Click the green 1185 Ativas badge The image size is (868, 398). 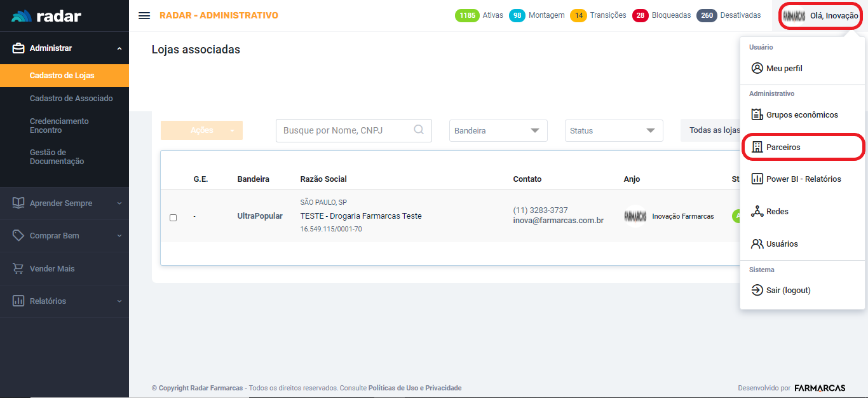pyautogui.click(x=467, y=15)
